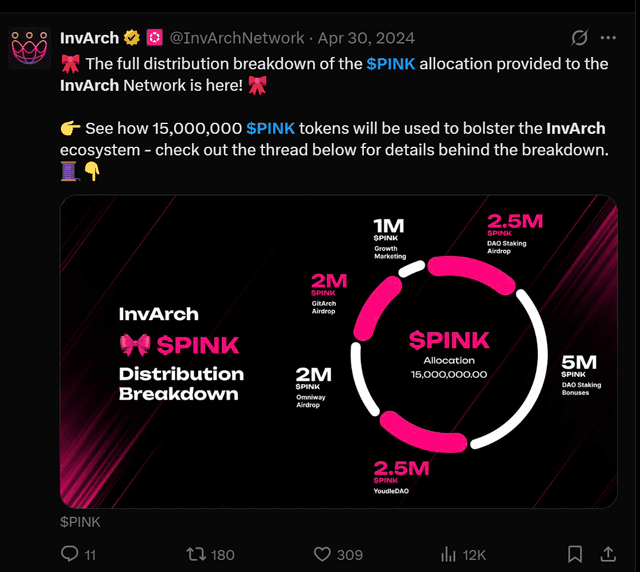Screen dimensions: 640x572
Task: Click the repost arrows icon
Action: point(197,553)
